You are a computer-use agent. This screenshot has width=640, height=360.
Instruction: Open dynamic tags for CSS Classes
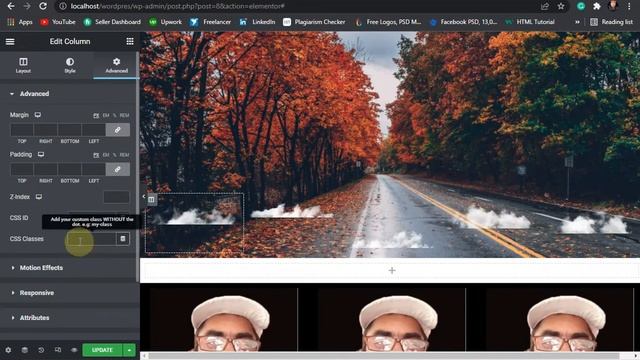click(x=123, y=239)
